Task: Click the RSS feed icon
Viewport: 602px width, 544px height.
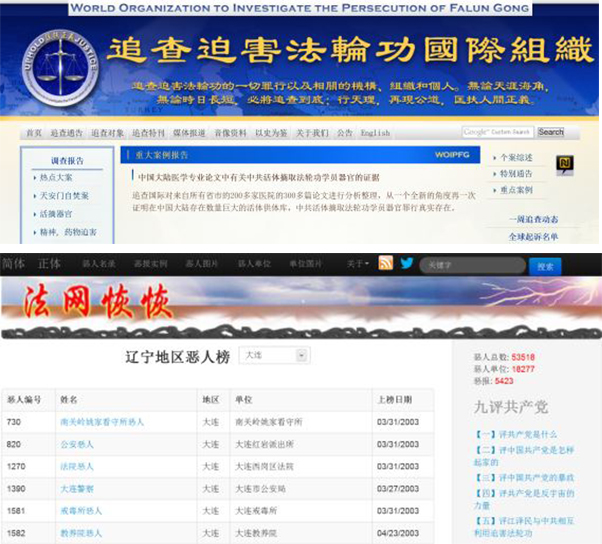Action: [x=385, y=264]
